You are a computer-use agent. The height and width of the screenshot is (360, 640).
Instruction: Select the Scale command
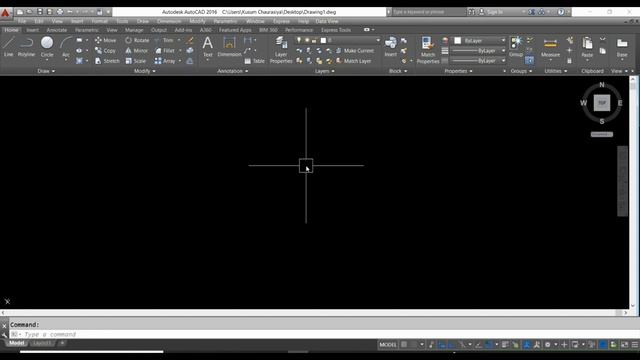tap(136, 61)
